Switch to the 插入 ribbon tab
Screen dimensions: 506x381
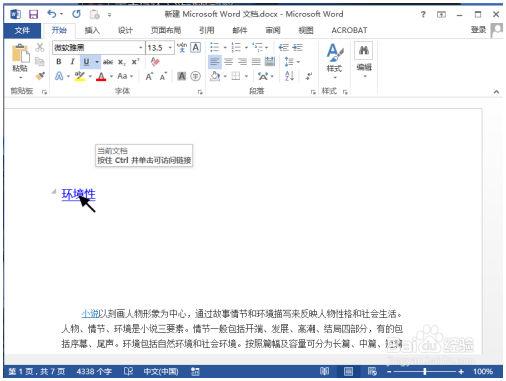92,30
